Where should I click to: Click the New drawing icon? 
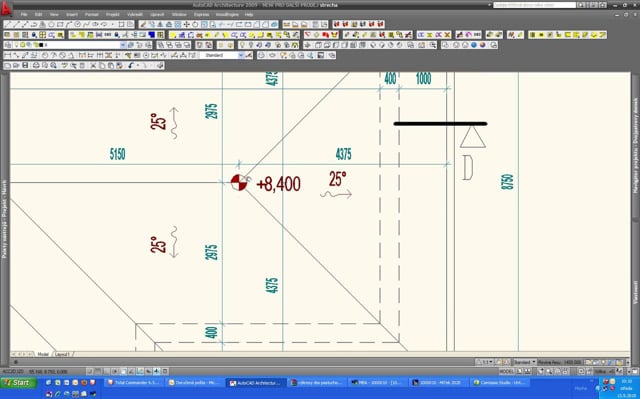point(7,65)
